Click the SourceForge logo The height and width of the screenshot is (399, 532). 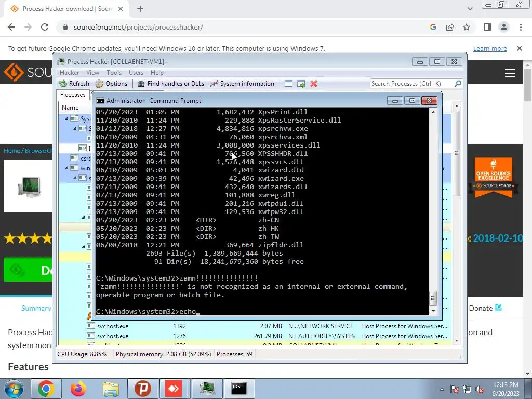28,72
